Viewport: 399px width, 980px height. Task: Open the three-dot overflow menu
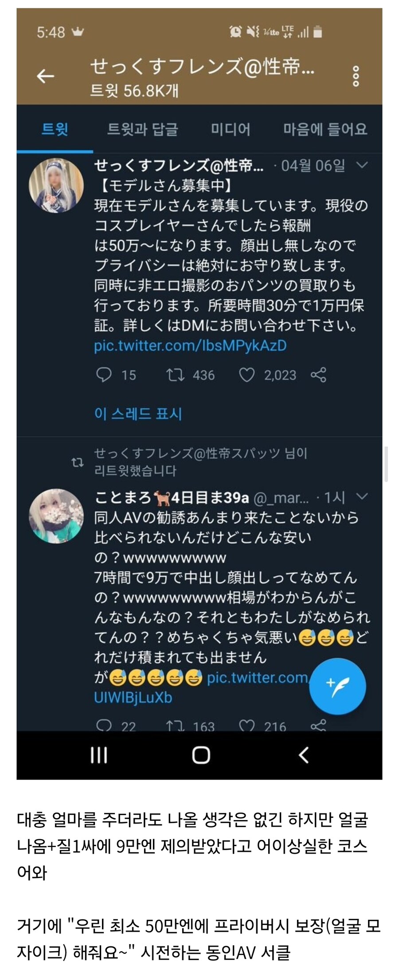356,76
